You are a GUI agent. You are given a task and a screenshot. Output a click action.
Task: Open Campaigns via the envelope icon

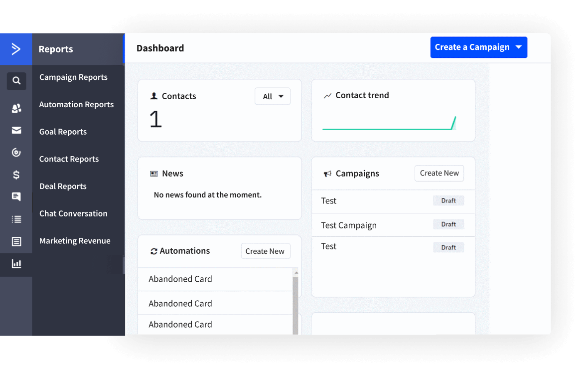[16, 130]
